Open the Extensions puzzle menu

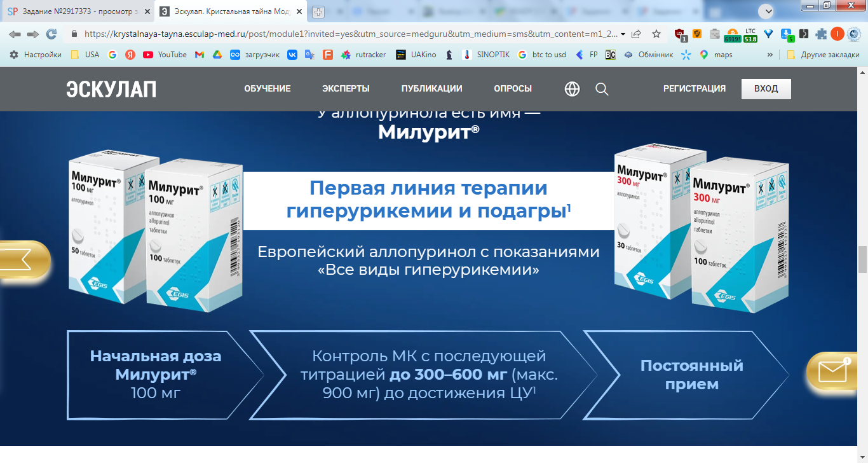click(x=821, y=34)
